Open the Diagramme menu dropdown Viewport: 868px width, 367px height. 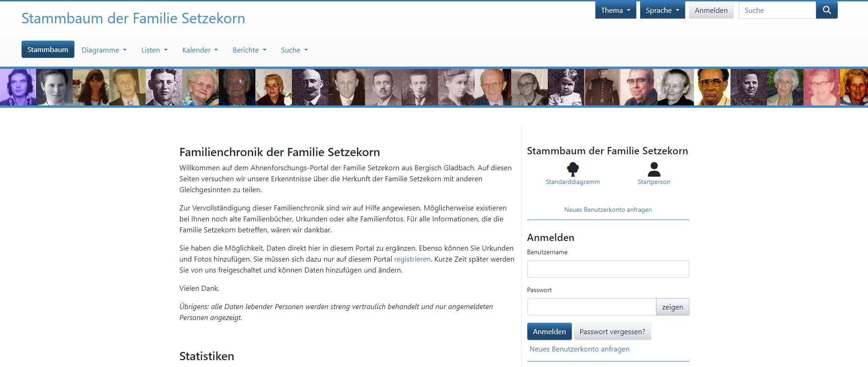104,50
